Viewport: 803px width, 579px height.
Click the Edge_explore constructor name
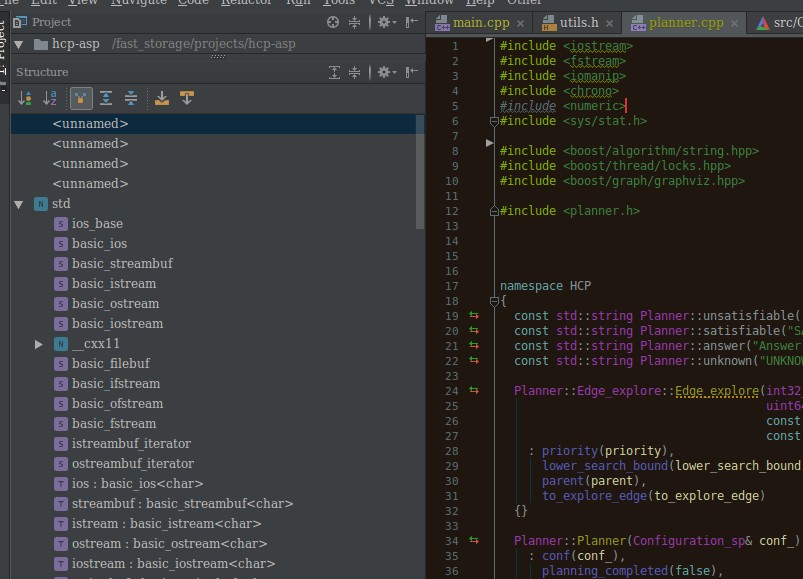[716, 391]
